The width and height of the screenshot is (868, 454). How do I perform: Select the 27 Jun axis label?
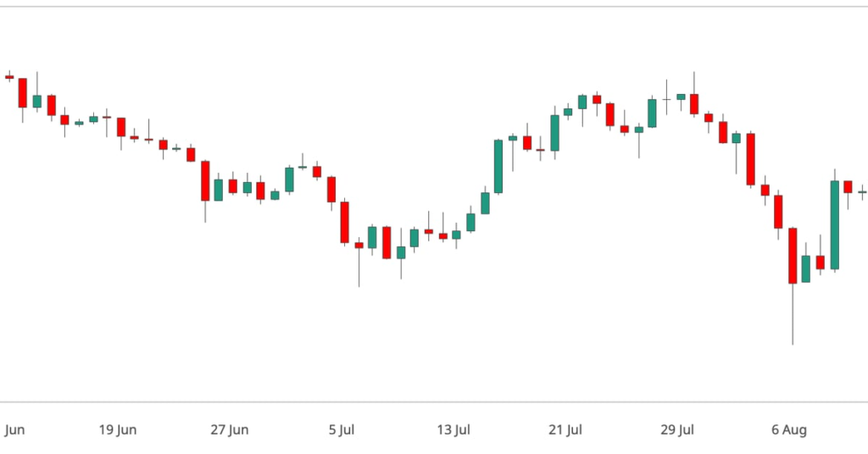[229, 429]
